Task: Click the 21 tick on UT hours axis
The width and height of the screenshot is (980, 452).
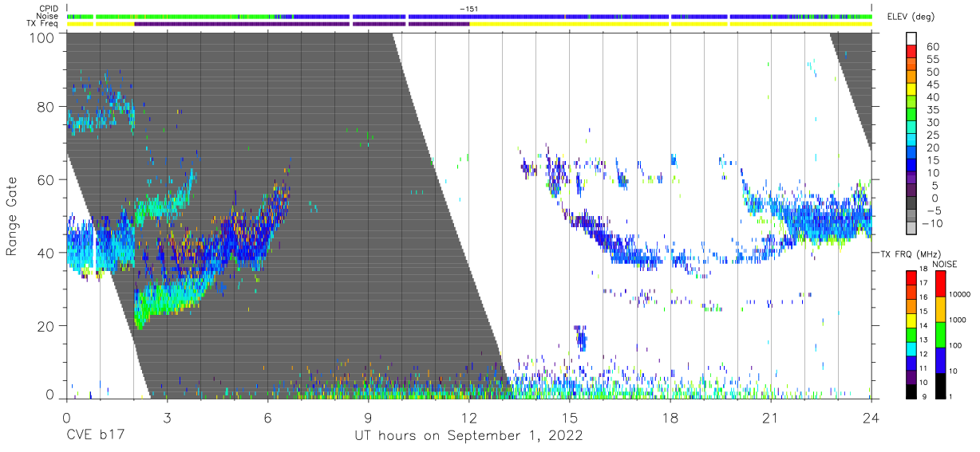Action: [x=771, y=417]
